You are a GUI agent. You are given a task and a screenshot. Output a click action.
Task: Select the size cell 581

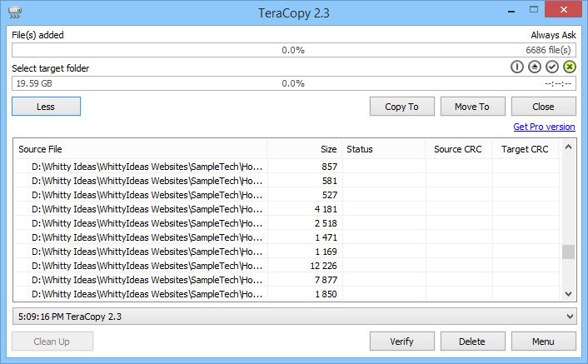tap(329, 181)
